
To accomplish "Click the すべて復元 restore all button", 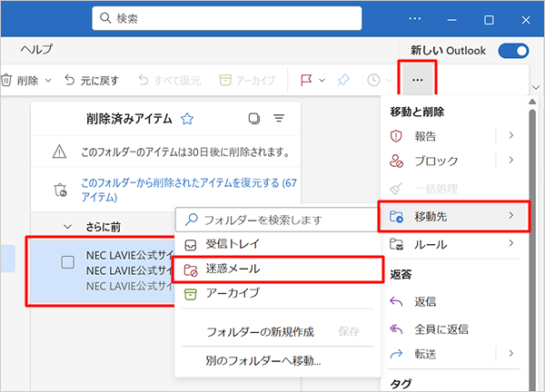I will click(170, 80).
